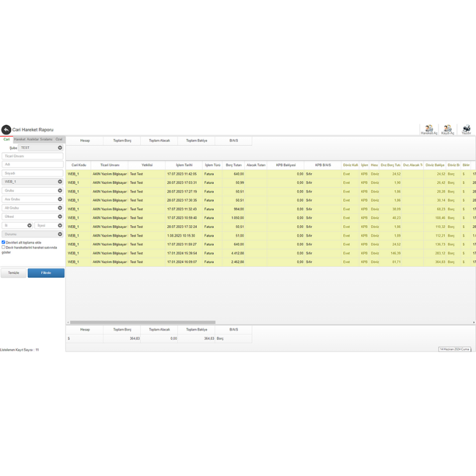The height and width of the screenshot is (476, 476).
Task: Enable 'Devirleri alt toplama ekle' checkbox
Action: coord(3,243)
